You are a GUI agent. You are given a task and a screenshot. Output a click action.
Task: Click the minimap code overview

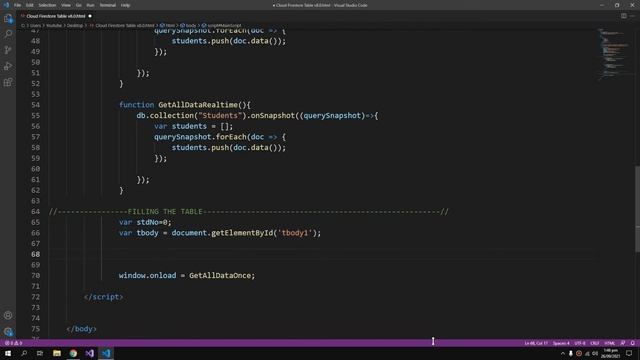point(615,54)
